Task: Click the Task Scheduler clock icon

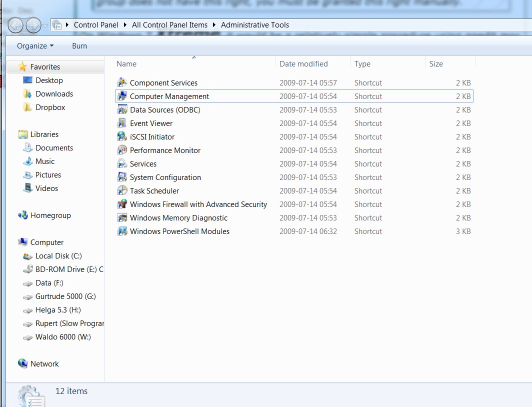Action: 122,191
